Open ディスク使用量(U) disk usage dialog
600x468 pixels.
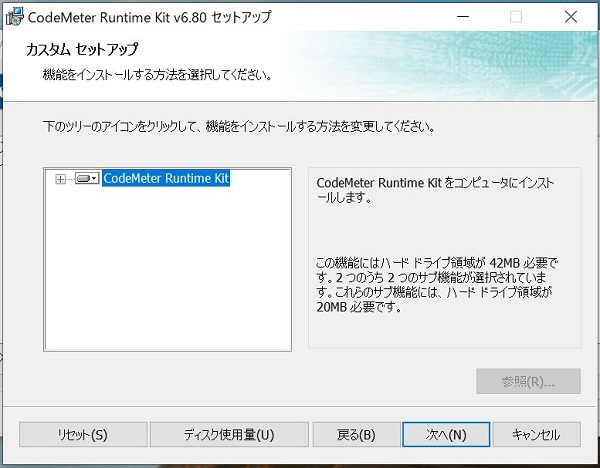pyautogui.click(x=229, y=434)
